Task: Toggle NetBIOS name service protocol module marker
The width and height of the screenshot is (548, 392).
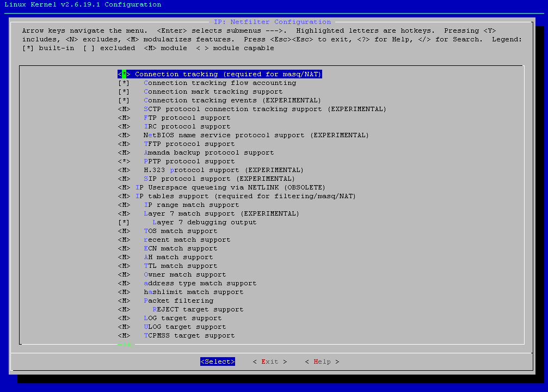Action: (124, 136)
